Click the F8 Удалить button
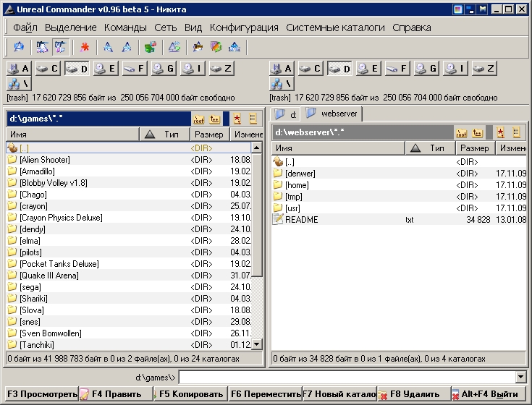Image resolution: width=532 pixels, height=405 pixels. tap(414, 394)
